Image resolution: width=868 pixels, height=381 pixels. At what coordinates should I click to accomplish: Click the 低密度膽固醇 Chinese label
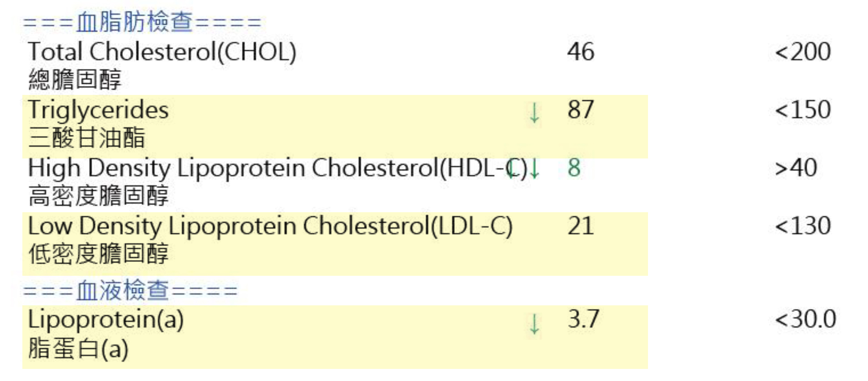pyautogui.click(x=98, y=253)
